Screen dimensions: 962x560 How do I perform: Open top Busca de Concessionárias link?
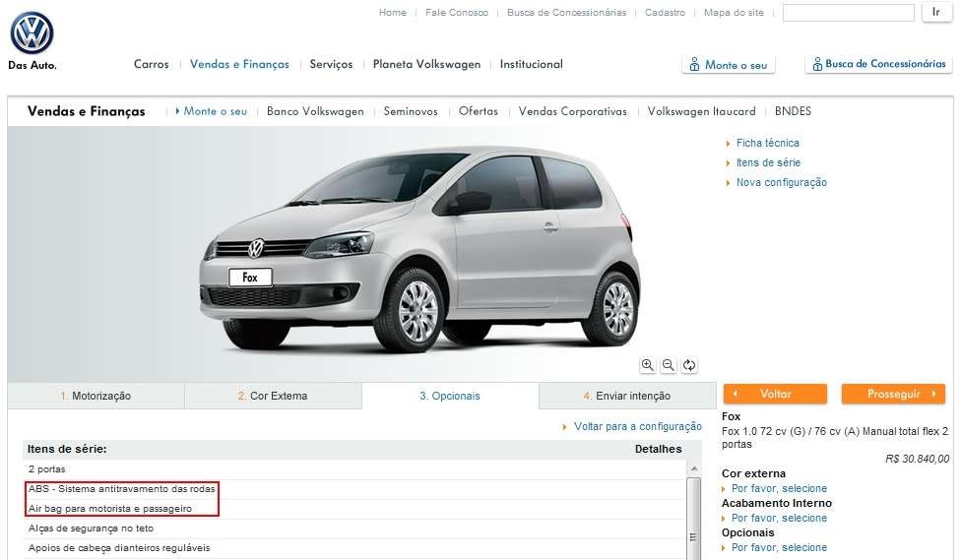tap(566, 12)
